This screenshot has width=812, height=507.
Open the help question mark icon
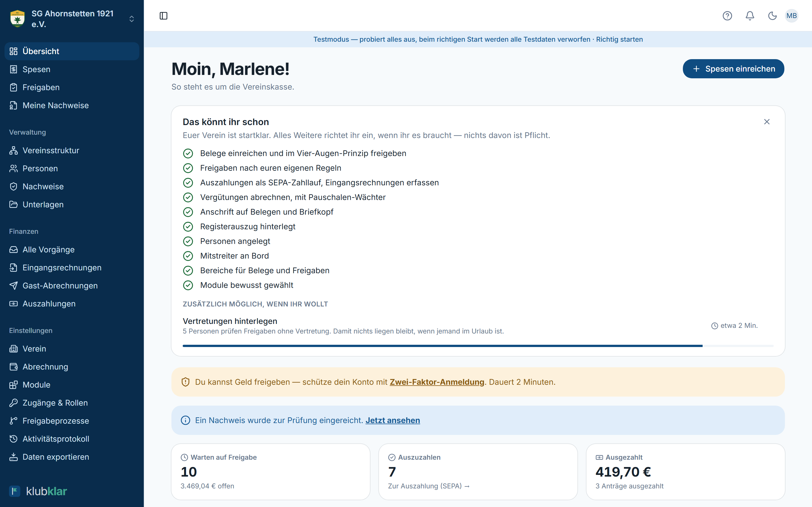[727, 16]
